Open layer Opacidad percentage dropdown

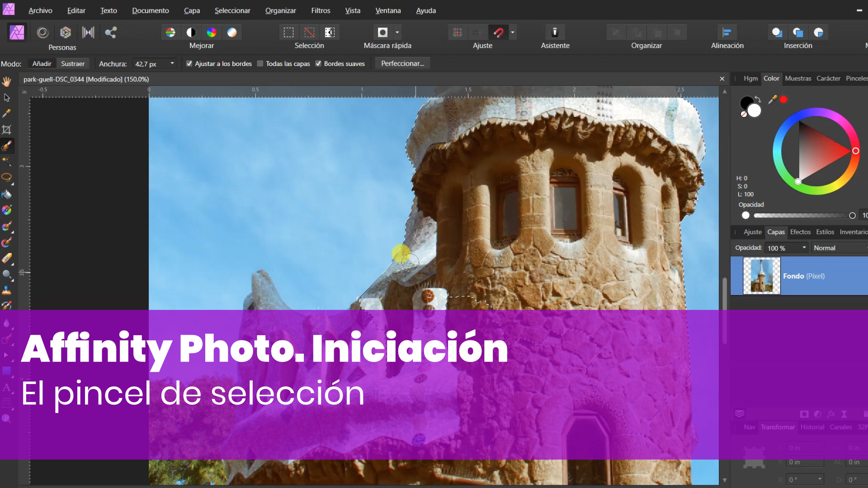[804, 248]
